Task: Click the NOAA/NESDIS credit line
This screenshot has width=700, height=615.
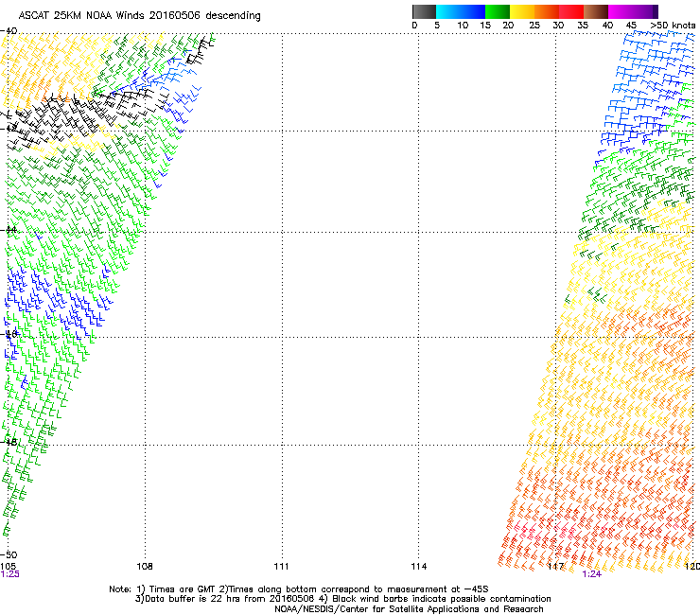Action: coord(409,609)
